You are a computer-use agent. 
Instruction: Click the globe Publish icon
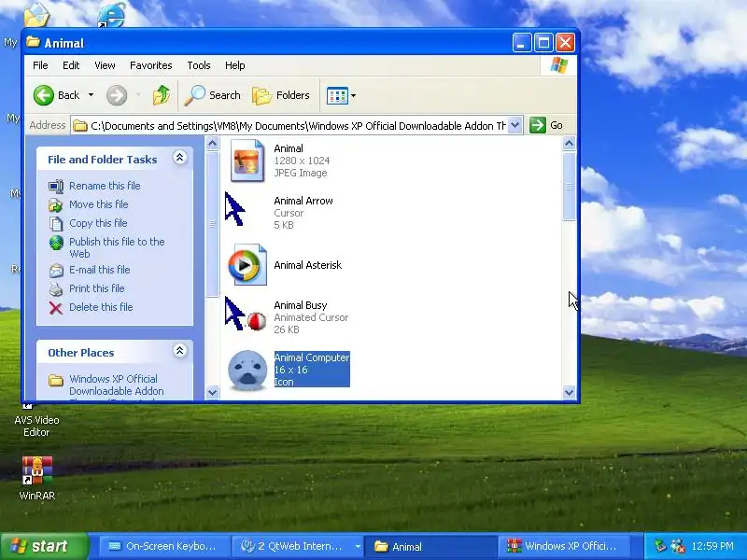(56, 243)
